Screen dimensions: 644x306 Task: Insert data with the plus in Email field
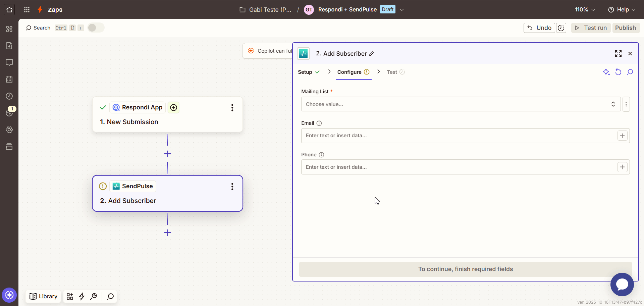[622, 136]
